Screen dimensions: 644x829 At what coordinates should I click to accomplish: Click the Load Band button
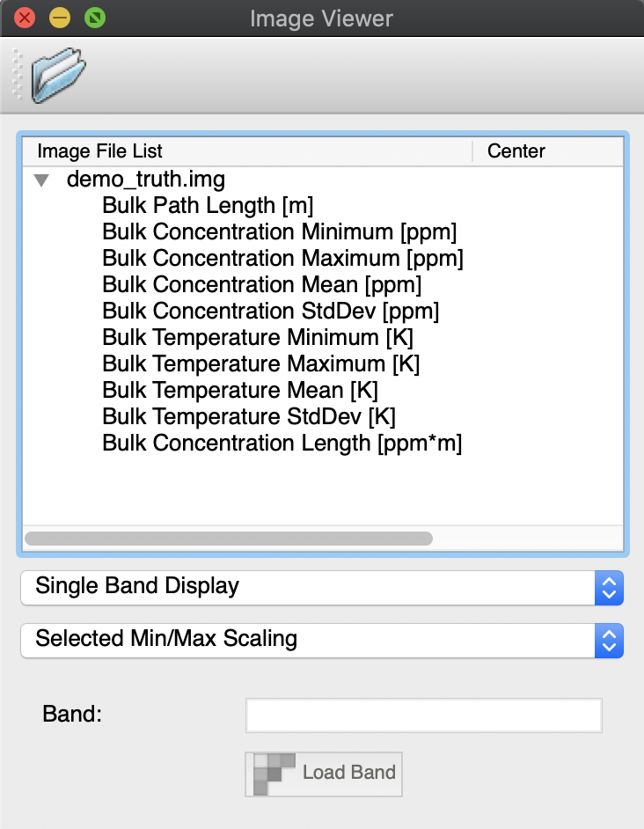click(324, 774)
